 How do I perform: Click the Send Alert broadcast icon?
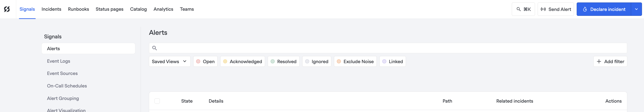(543, 9)
